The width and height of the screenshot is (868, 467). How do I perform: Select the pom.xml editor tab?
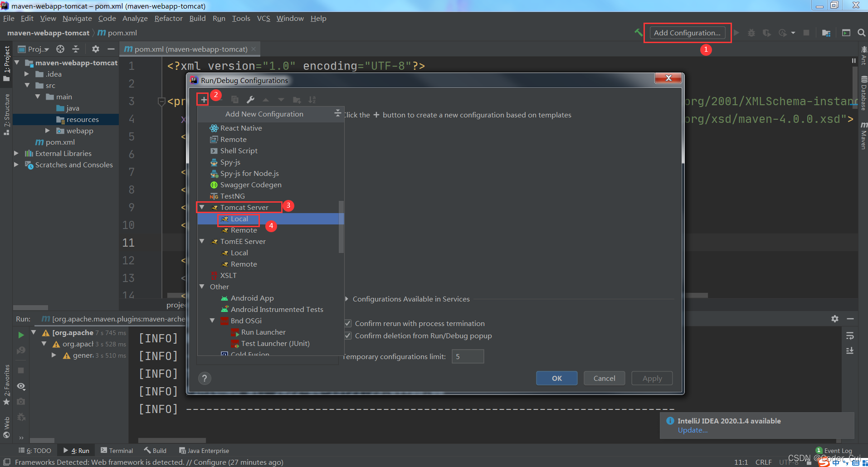tap(190, 49)
